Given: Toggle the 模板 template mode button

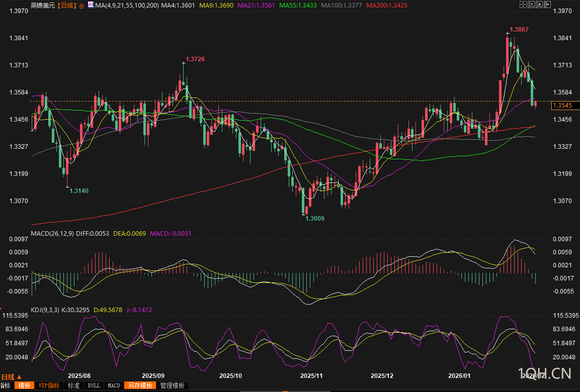Looking at the screenshot, I should pos(24,385).
